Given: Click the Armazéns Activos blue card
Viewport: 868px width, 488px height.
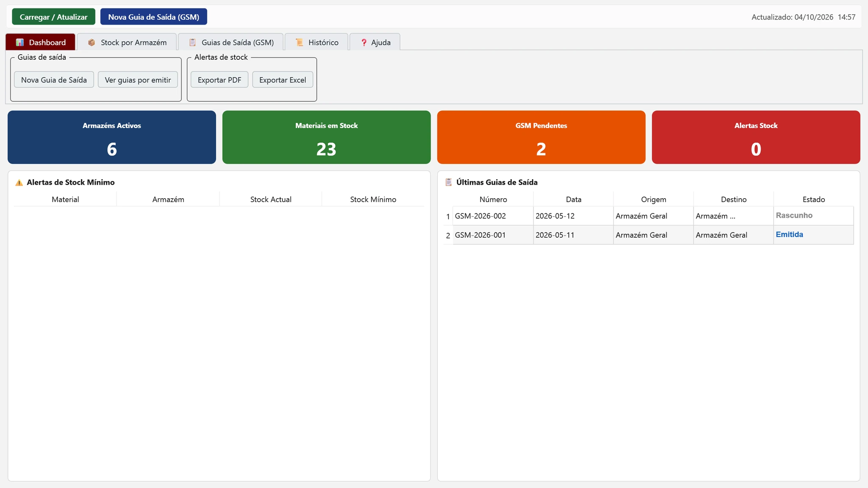Looking at the screenshot, I should point(112,137).
